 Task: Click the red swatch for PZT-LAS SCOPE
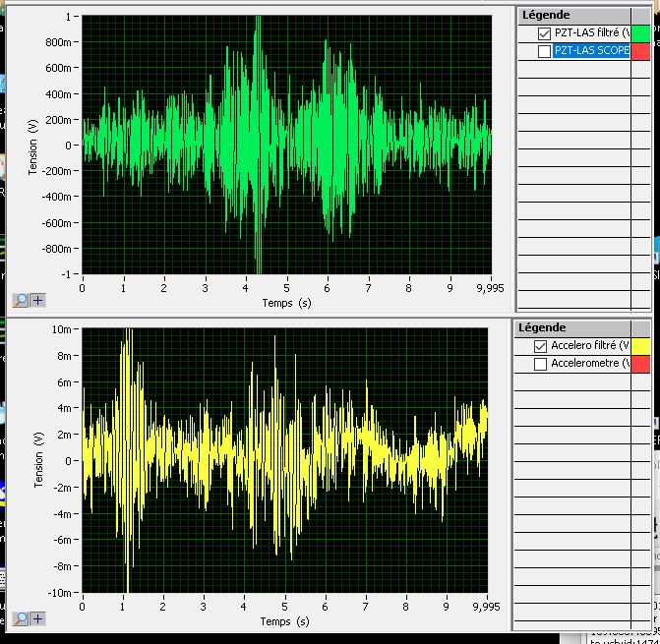(641, 51)
